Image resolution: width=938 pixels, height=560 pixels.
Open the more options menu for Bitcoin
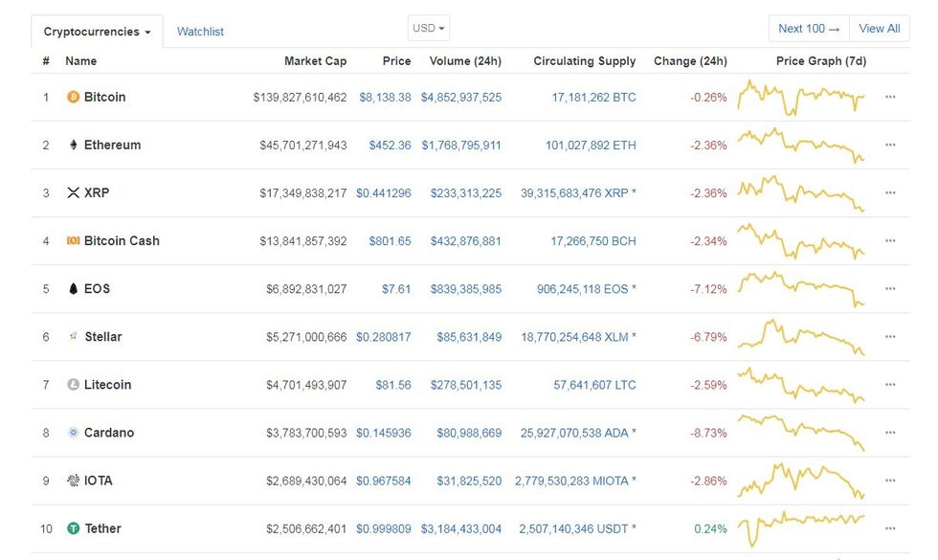coord(890,98)
